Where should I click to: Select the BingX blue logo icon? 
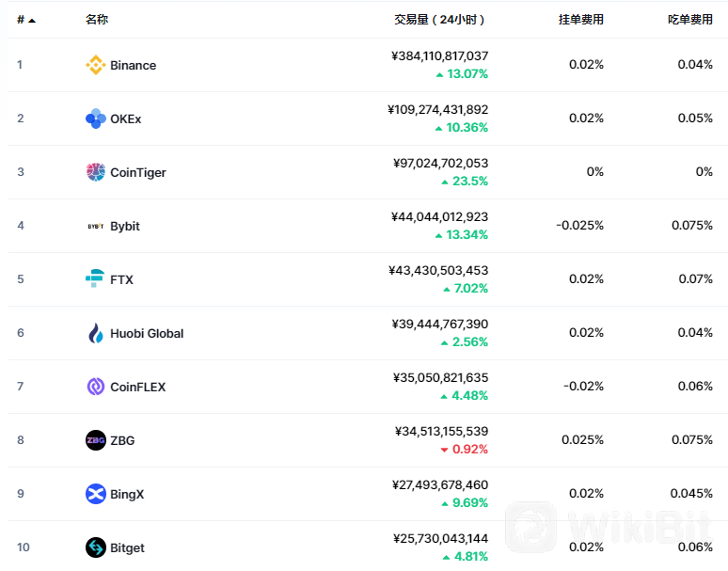click(96, 494)
